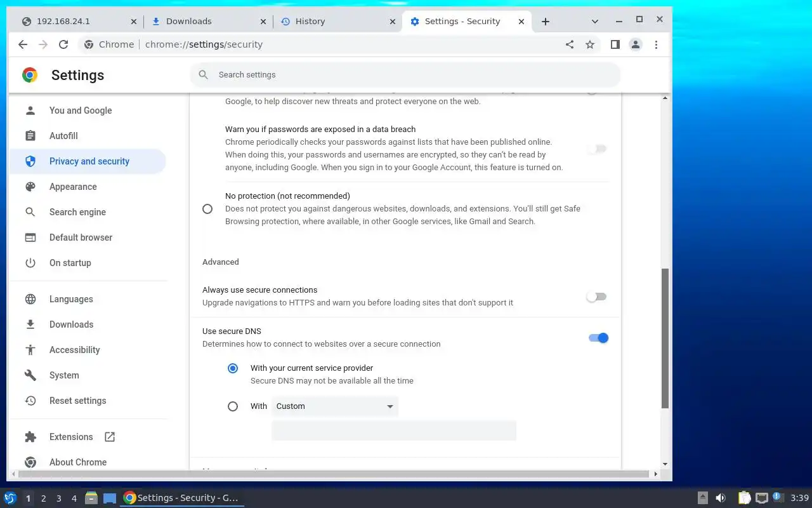Viewport: 812px width, 508px height.
Task: Reload the settings page
Action: click(63, 44)
